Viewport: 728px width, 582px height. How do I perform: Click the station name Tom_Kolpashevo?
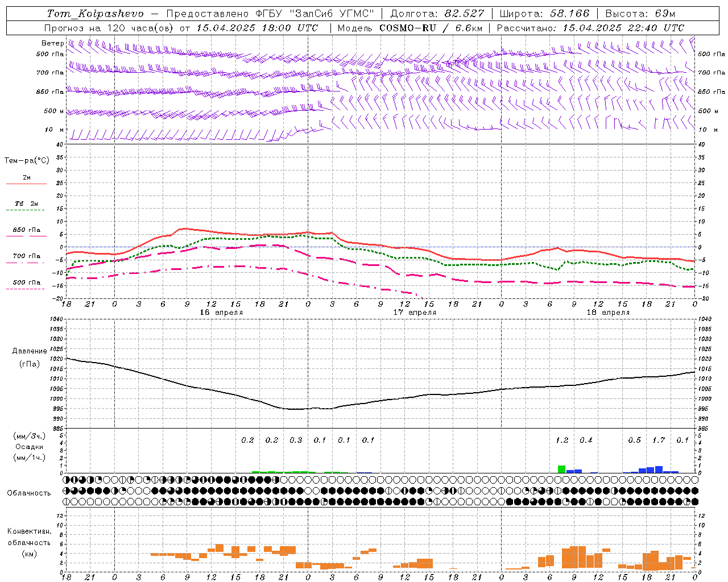[x=95, y=14]
